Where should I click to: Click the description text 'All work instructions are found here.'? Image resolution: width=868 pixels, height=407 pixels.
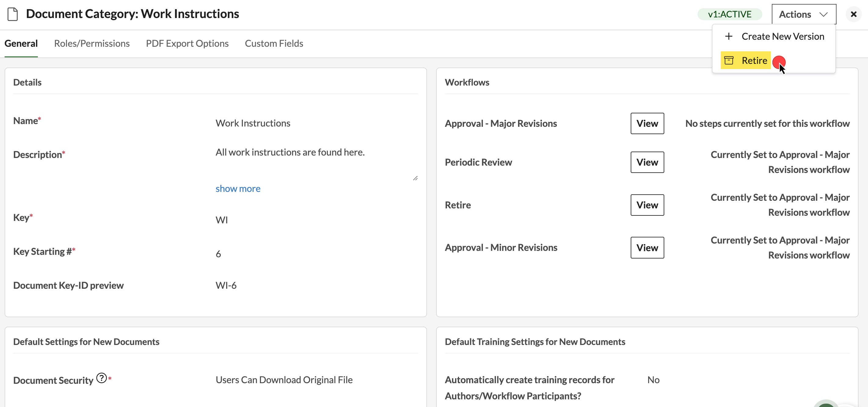290,152
